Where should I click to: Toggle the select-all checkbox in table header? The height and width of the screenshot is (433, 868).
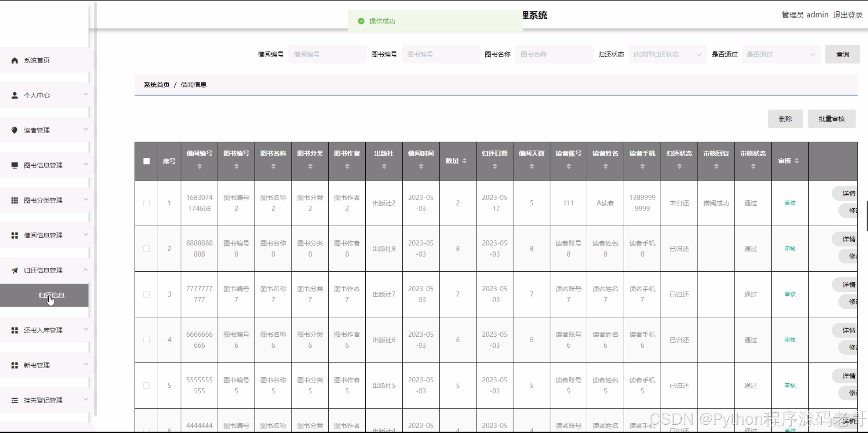click(147, 161)
